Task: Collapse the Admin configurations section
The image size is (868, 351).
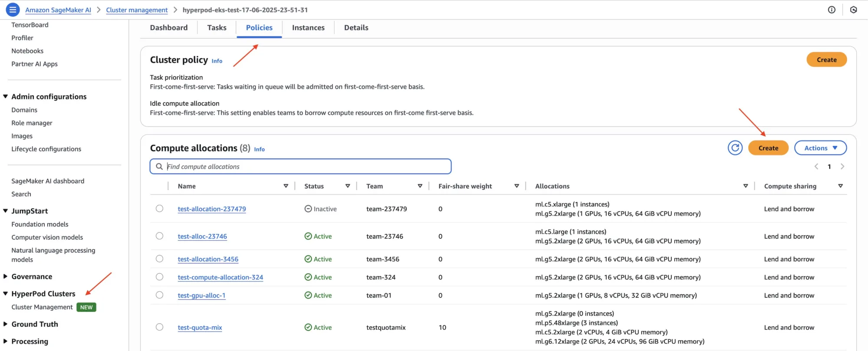Action: pyautogui.click(x=6, y=96)
